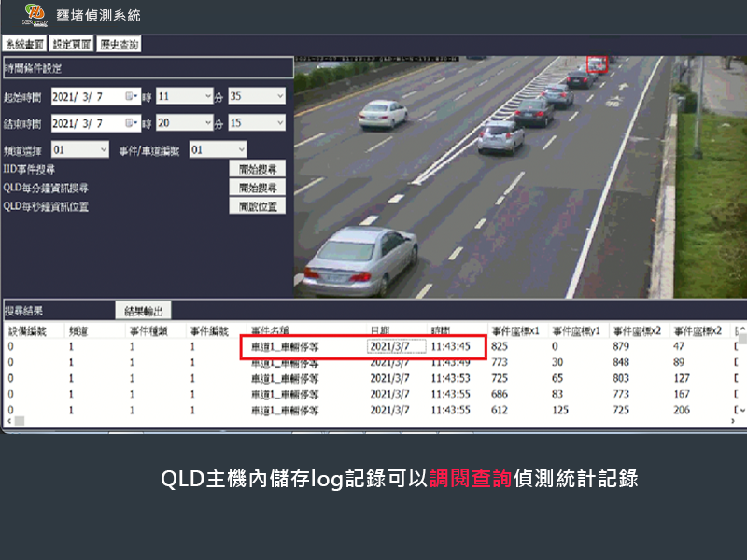Start the QLD per-minute info search
Viewport: 747px width, 560px height.
[257, 188]
